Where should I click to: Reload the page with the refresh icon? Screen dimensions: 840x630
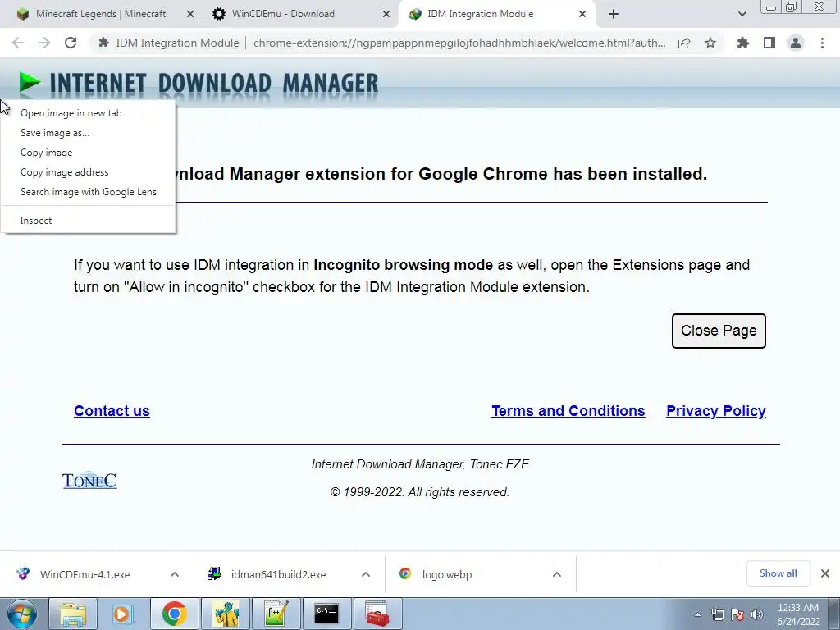71,43
